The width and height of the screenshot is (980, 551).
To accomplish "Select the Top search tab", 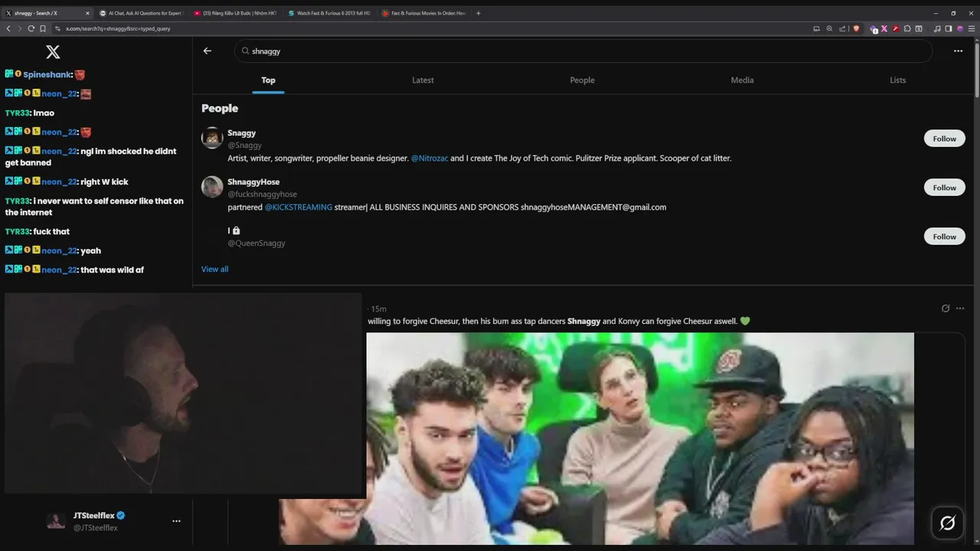I will point(268,80).
